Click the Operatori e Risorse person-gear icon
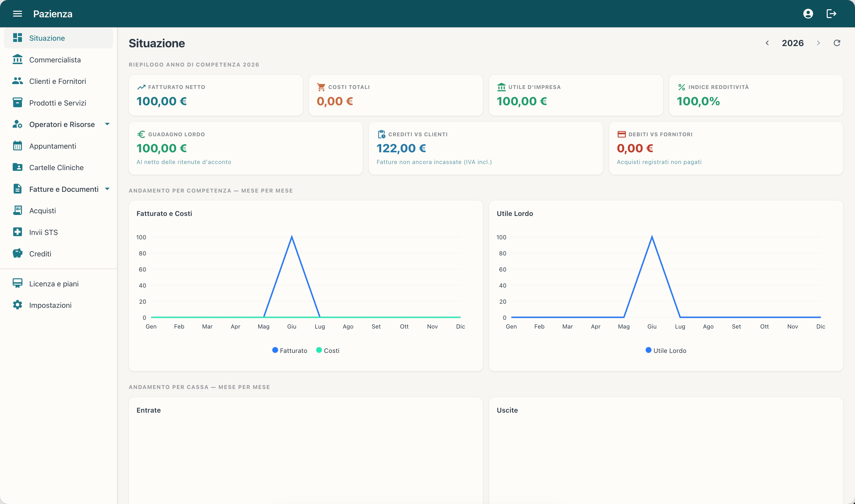The height and width of the screenshot is (504, 855). click(17, 124)
